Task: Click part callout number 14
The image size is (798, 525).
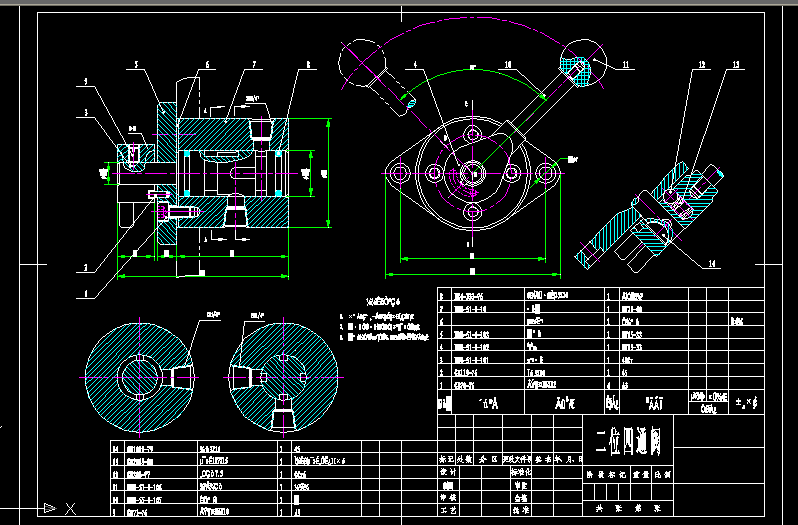Action: [x=712, y=263]
